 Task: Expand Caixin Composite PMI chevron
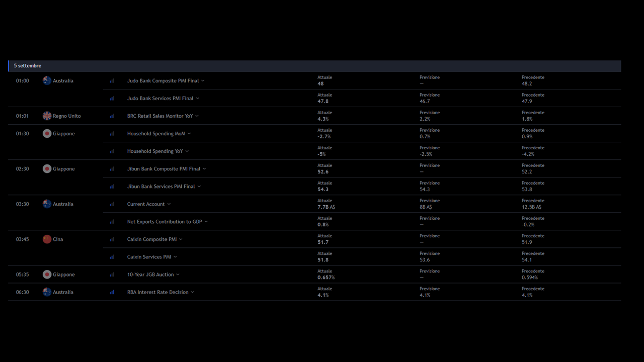181,239
